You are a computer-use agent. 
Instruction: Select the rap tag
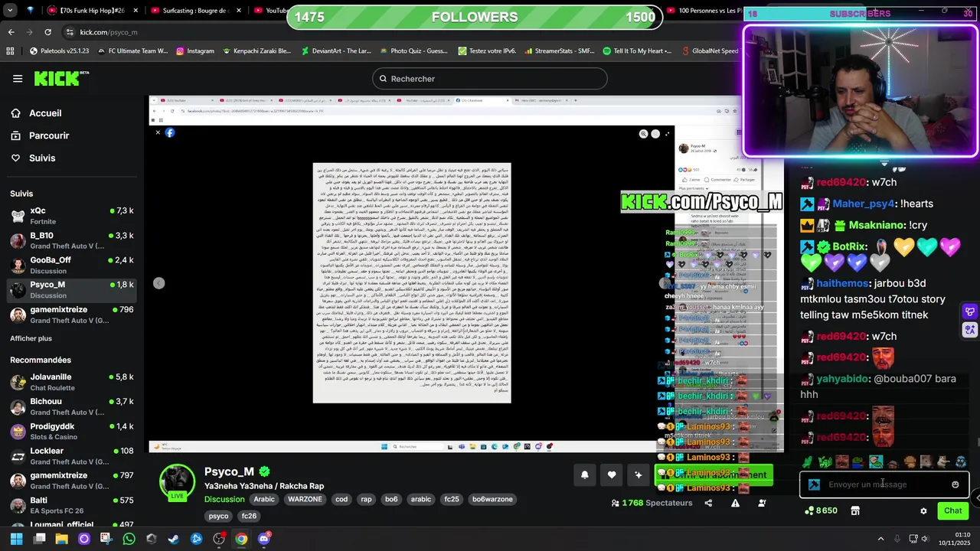[366, 499]
